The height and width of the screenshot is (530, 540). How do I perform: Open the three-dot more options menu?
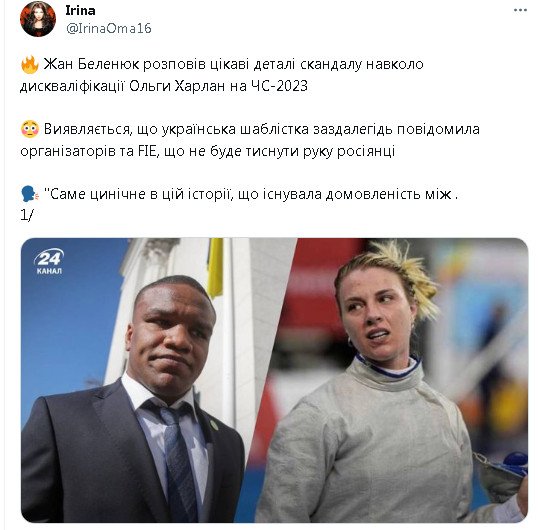(520, 10)
